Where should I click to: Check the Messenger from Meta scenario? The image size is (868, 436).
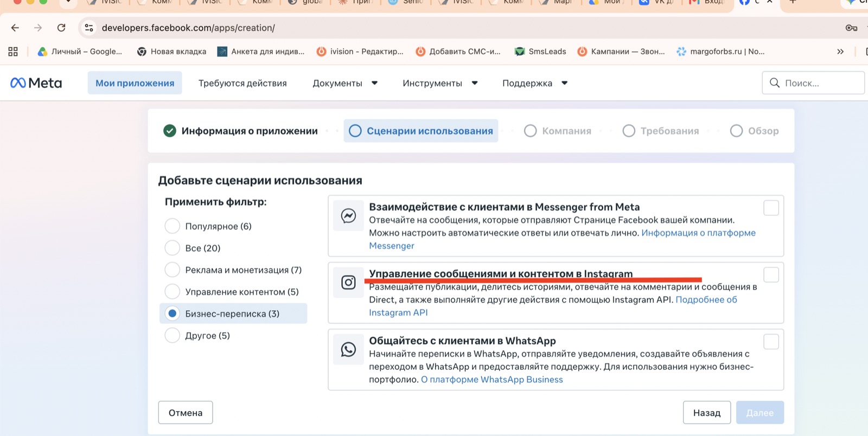pyautogui.click(x=771, y=208)
